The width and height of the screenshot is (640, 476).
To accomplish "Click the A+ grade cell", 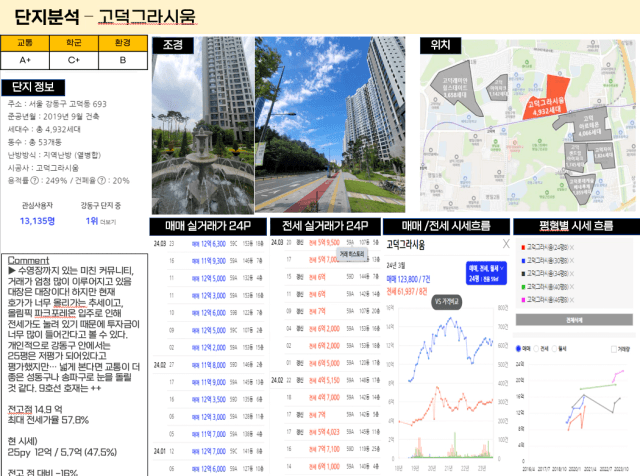I will click(25, 60).
